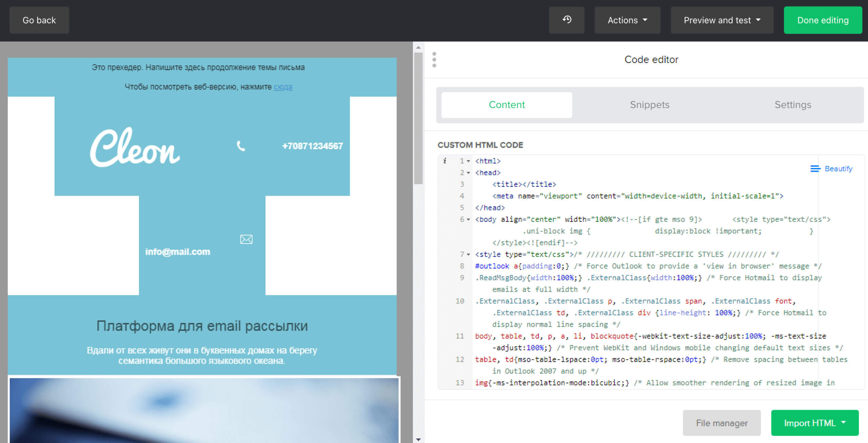
Task: Place cursor in the title tag on line 3
Action: pos(524,184)
